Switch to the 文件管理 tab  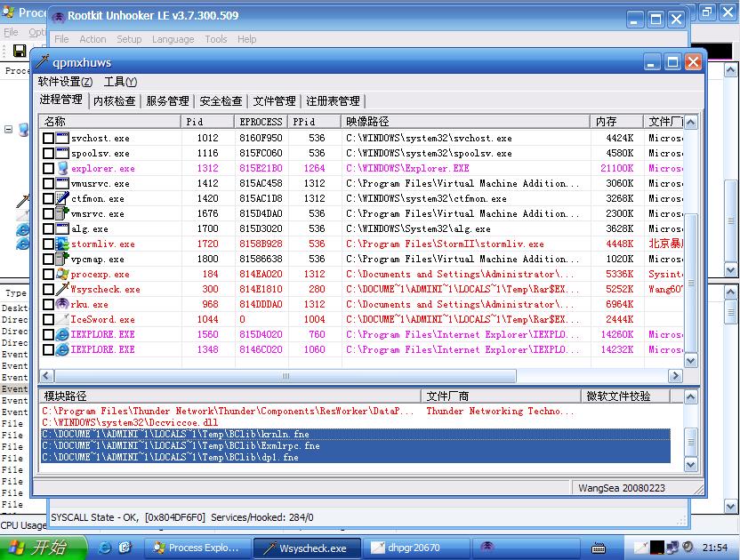(274, 101)
